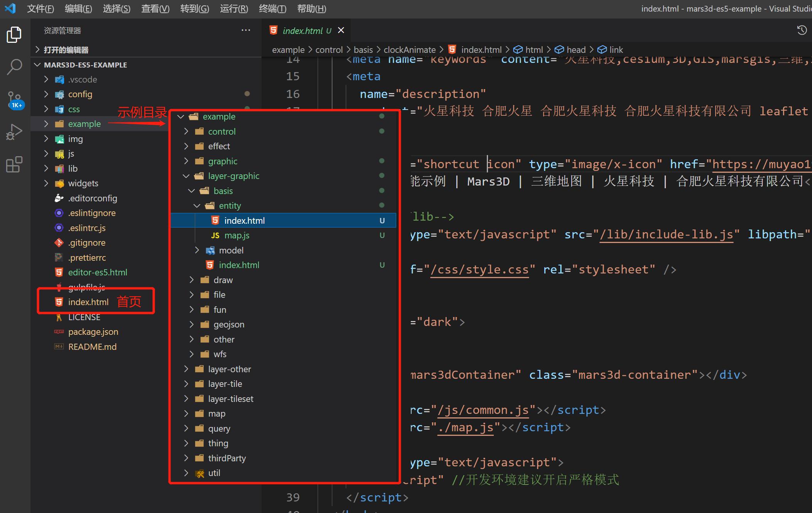Screen dimensions: 812x513
Task: Open the Extensions view icon
Action: click(x=15, y=164)
